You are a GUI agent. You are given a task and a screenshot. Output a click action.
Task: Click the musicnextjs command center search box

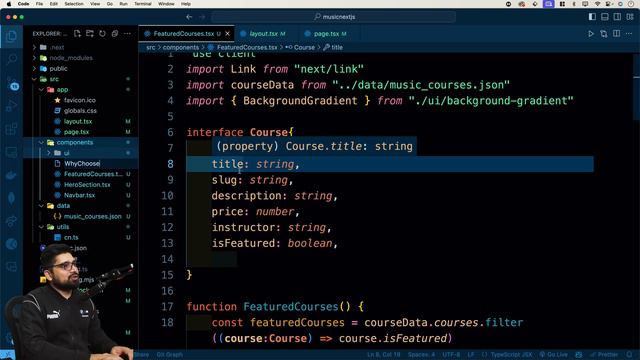pyautogui.click(x=334, y=17)
